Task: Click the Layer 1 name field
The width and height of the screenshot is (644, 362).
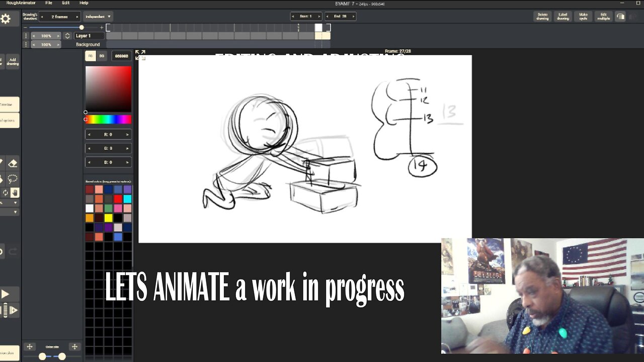Action: click(89, 36)
